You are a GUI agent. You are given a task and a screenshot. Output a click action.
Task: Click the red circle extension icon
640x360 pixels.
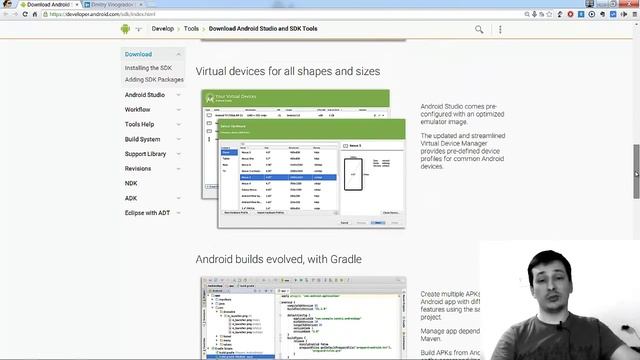(570, 14)
